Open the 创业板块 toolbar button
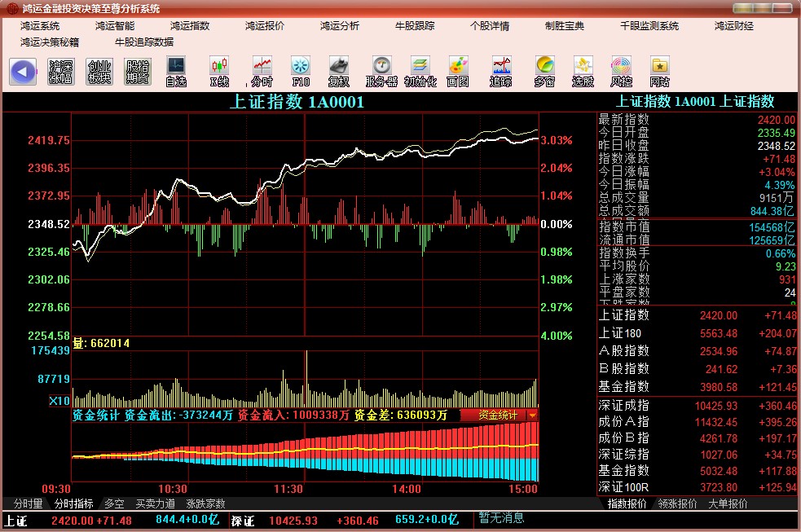 tap(99, 72)
